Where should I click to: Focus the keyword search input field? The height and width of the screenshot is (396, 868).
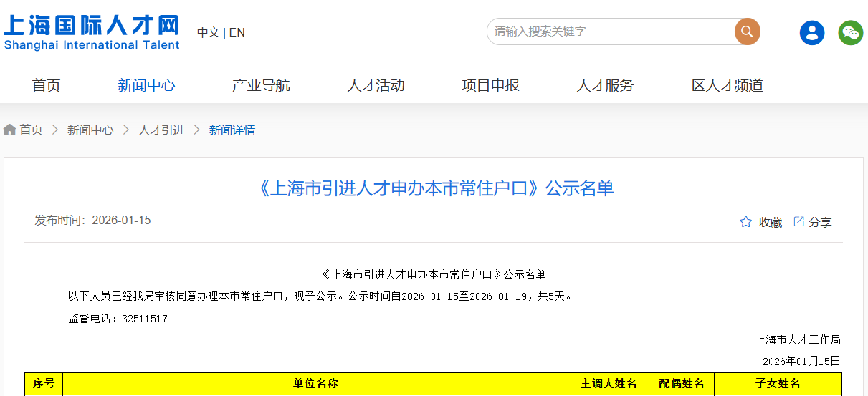pos(611,32)
